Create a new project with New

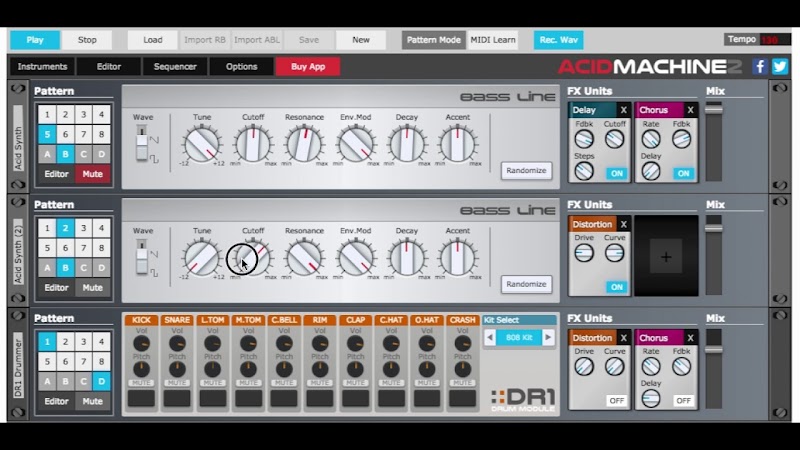(x=361, y=40)
